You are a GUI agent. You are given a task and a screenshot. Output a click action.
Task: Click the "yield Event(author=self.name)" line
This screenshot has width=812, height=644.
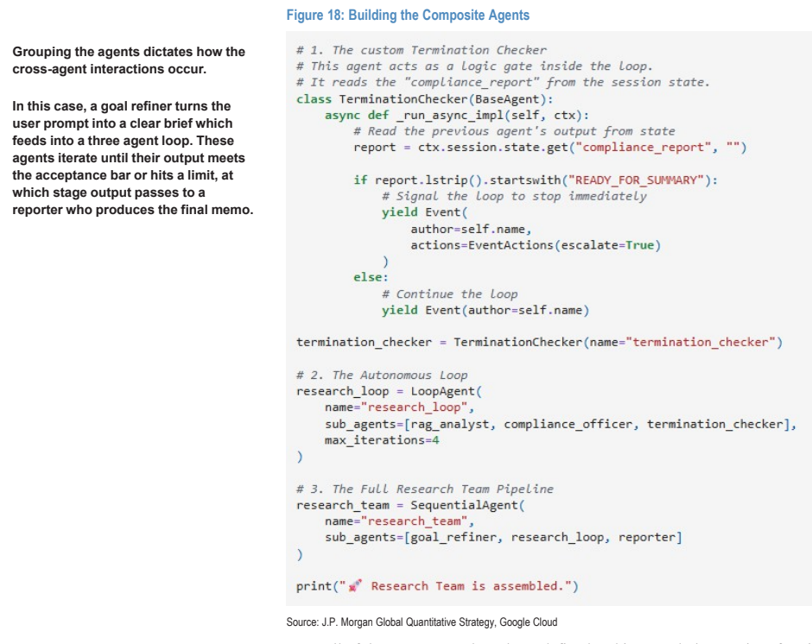point(485,310)
